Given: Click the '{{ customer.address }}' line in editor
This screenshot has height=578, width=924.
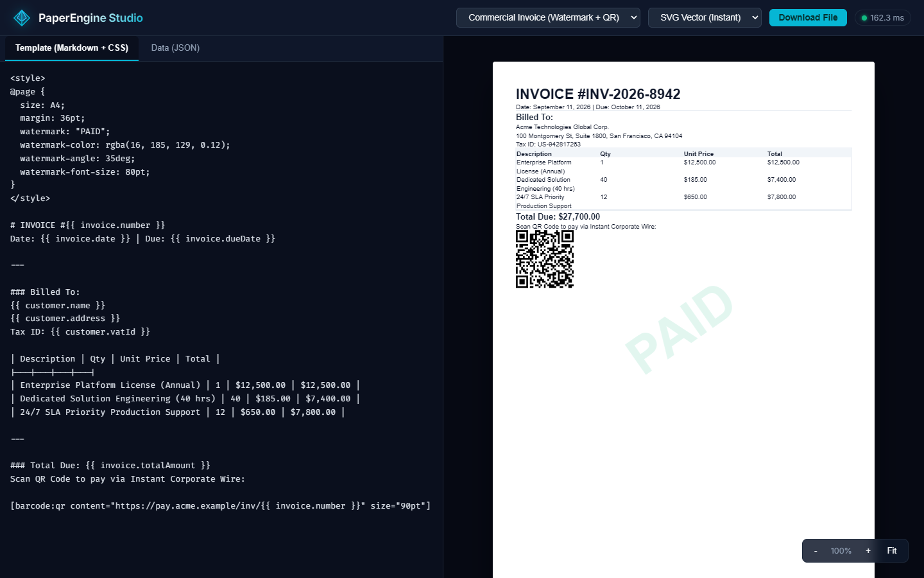Looking at the screenshot, I should [65, 319].
